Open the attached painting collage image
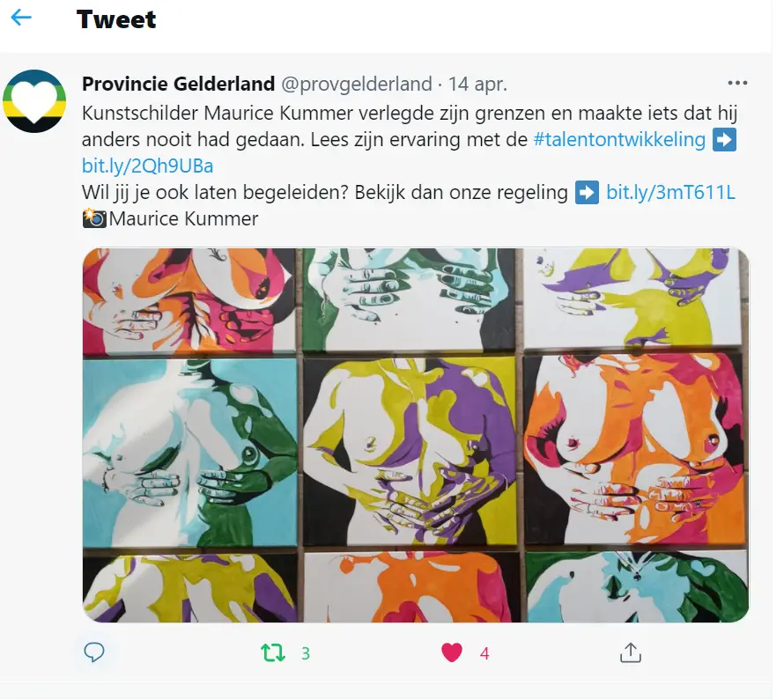Screen dimensions: 784x700 416,435
